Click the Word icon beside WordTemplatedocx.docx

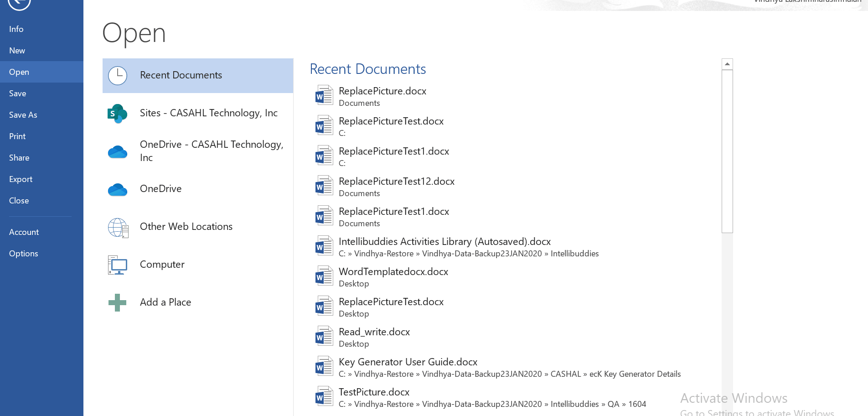[324, 276]
